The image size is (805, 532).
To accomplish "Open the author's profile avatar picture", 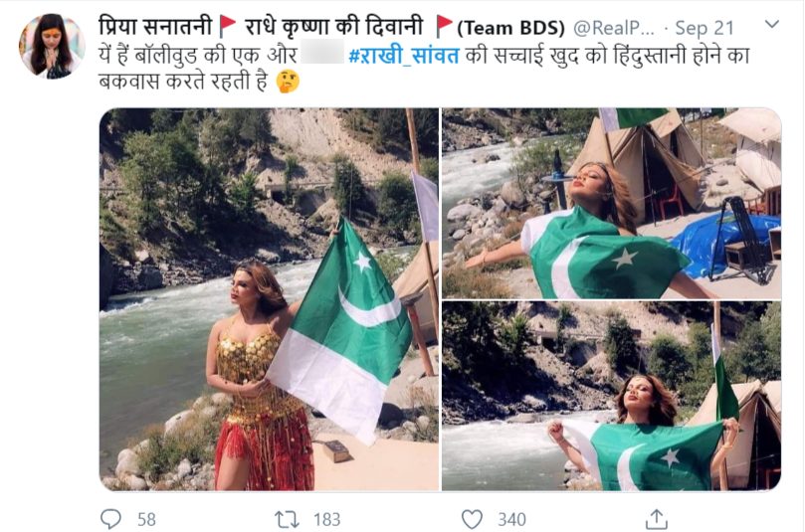I will [52, 46].
